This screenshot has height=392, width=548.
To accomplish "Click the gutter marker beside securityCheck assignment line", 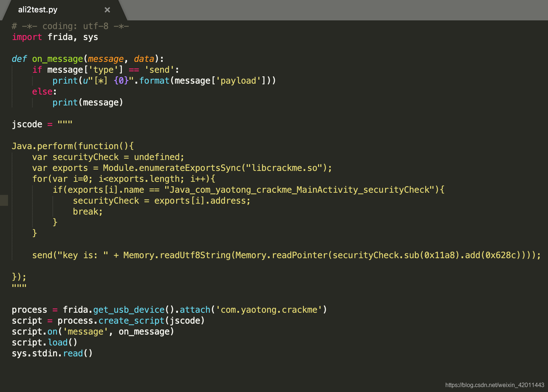I will tap(4, 200).
